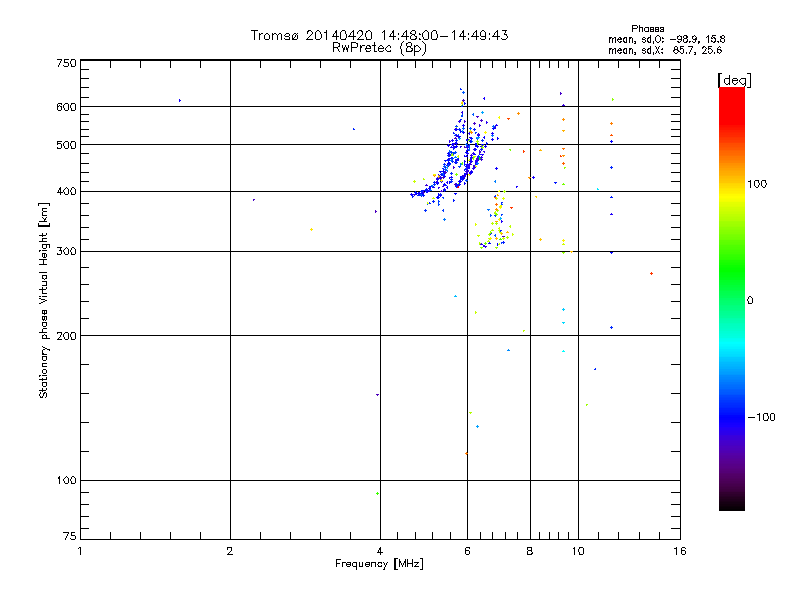The image size is (800, 600).
Task: Click the 'mean, sd,O: -98.9, 15.8' line
Action: tap(666, 39)
